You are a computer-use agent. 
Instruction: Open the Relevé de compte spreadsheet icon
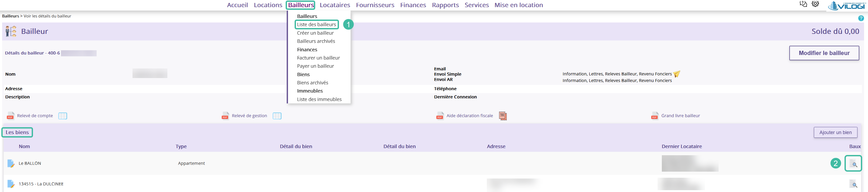[63, 116]
